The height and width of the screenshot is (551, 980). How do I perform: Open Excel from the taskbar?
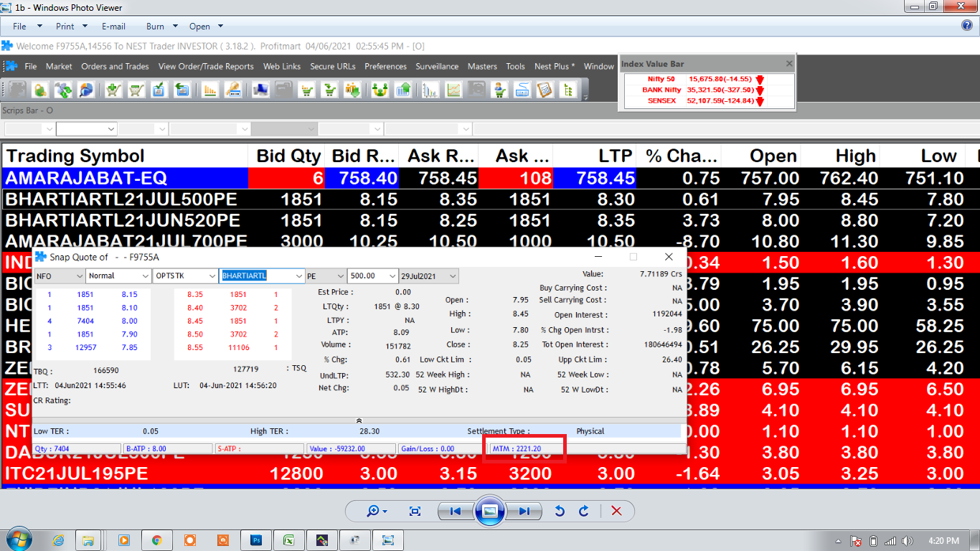pyautogui.click(x=288, y=540)
